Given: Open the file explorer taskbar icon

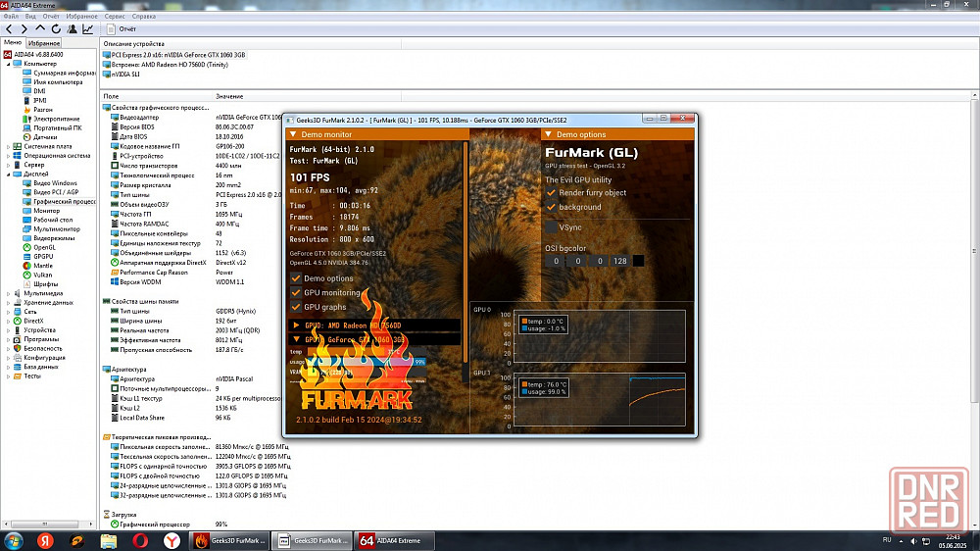Looking at the screenshot, I should [109, 541].
